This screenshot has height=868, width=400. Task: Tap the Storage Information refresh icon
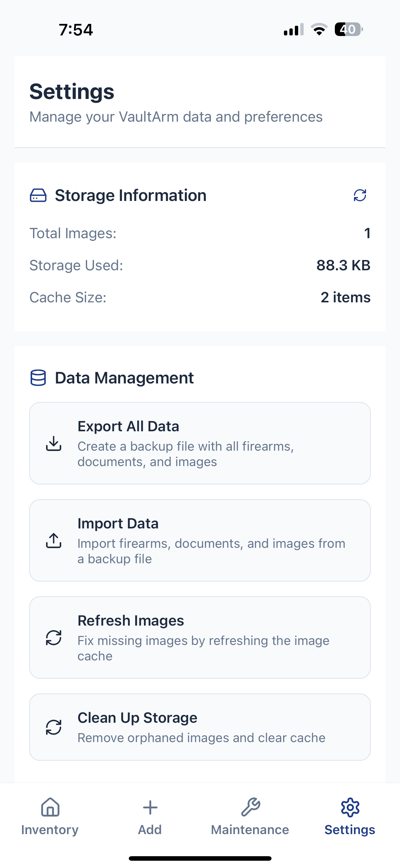pos(359,195)
